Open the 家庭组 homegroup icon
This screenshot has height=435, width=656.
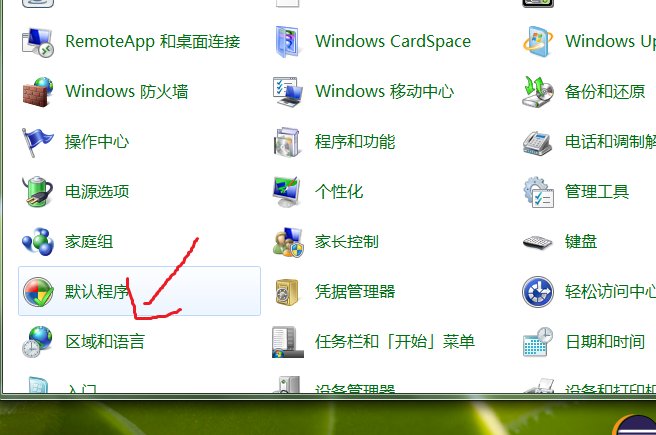38,241
